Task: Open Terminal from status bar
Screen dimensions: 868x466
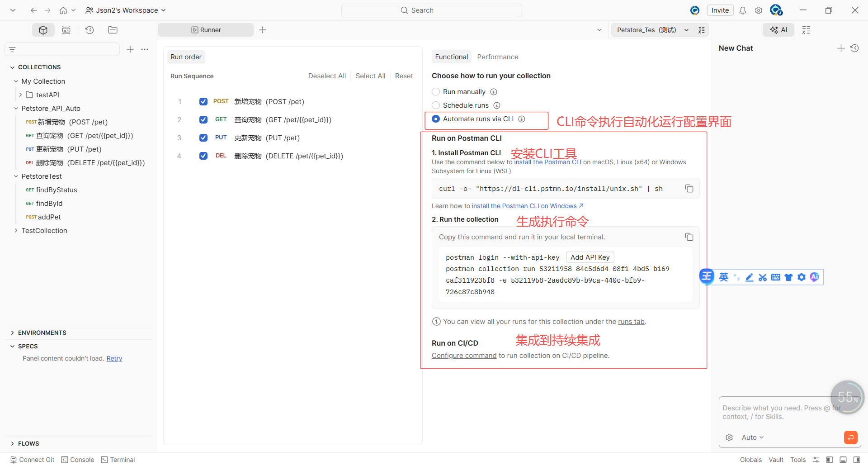Action: 118,460
